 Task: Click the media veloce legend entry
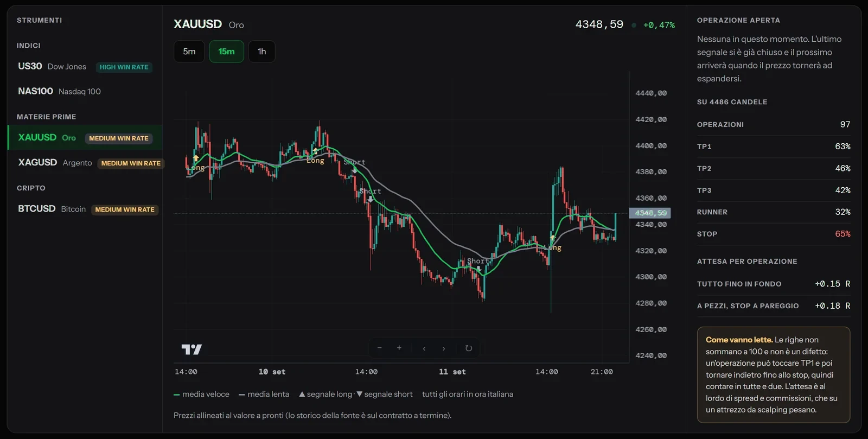[201, 395]
